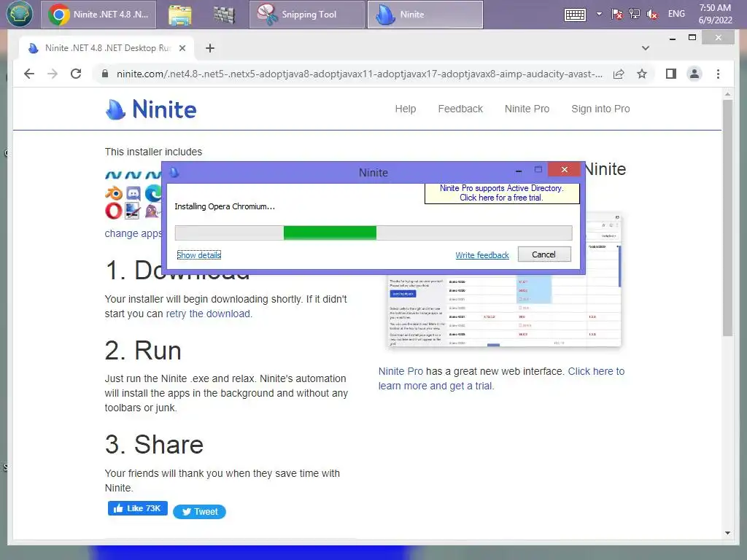Open the Chrome profile menu

(694, 74)
